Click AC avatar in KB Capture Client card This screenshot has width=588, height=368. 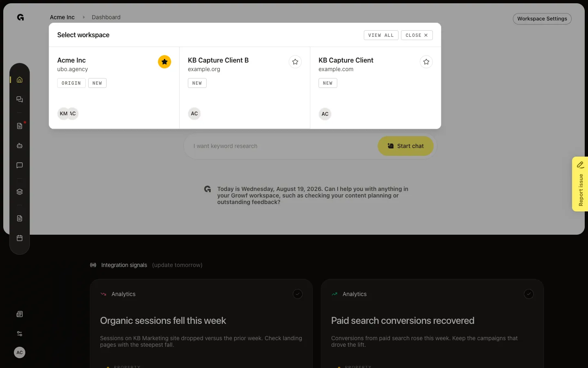(x=325, y=114)
